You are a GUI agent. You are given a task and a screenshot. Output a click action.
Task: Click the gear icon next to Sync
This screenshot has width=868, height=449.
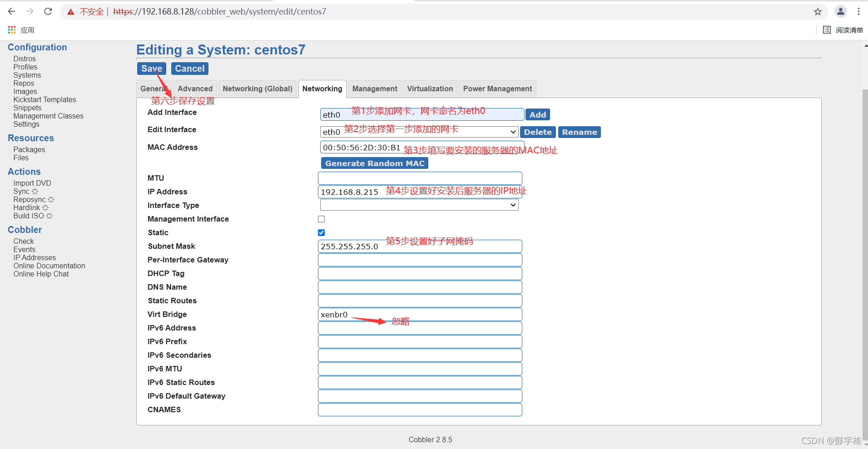point(35,192)
